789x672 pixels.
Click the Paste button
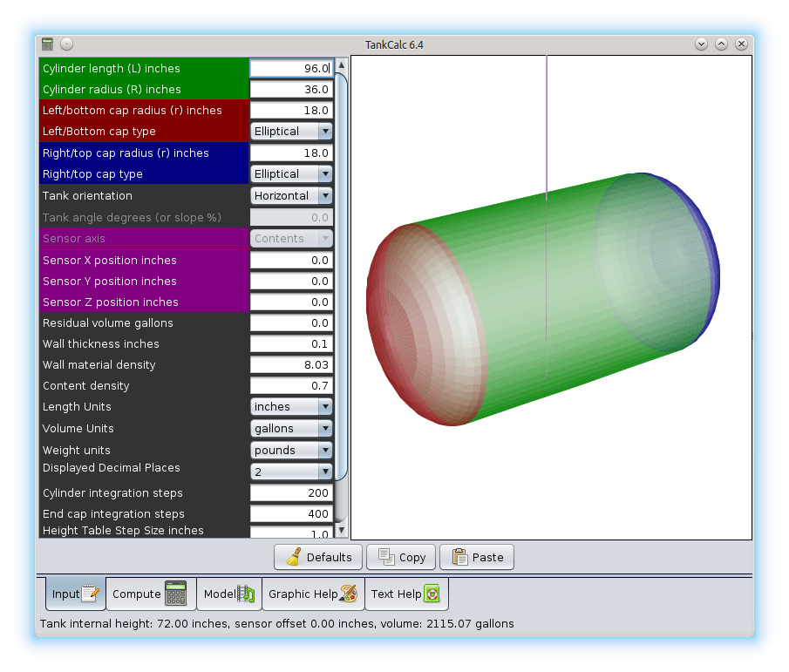[x=477, y=557]
